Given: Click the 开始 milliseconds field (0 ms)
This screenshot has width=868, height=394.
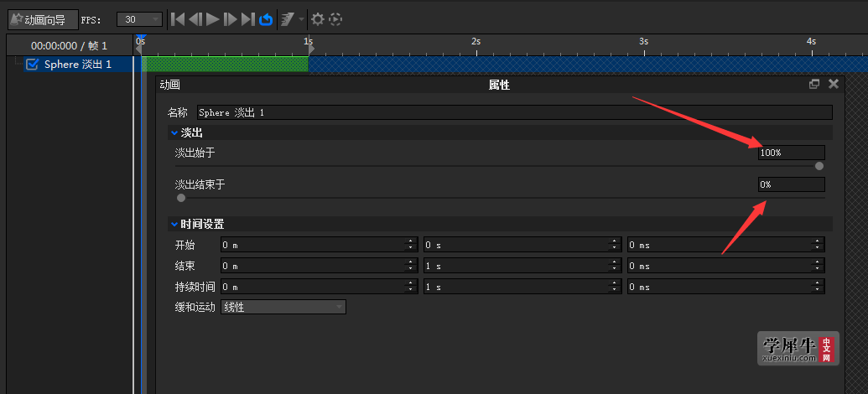Looking at the screenshot, I should tap(725, 245).
